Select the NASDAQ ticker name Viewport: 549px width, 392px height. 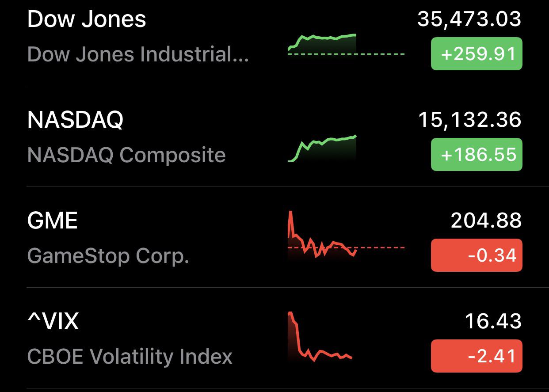click(75, 120)
